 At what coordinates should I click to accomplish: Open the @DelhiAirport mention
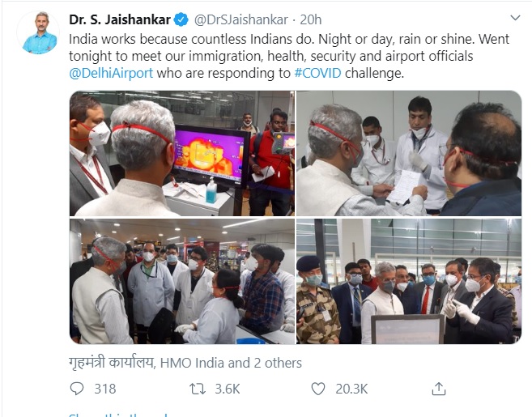click(x=111, y=74)
